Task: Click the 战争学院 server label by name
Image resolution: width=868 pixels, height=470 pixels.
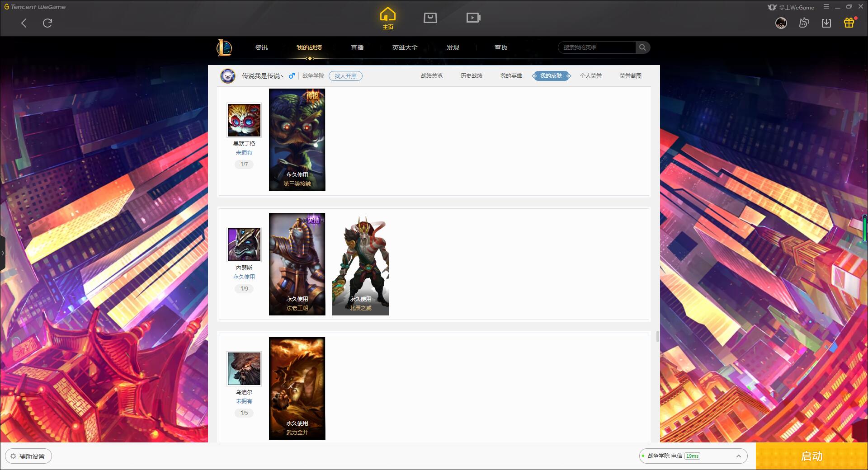Action: 313,76
